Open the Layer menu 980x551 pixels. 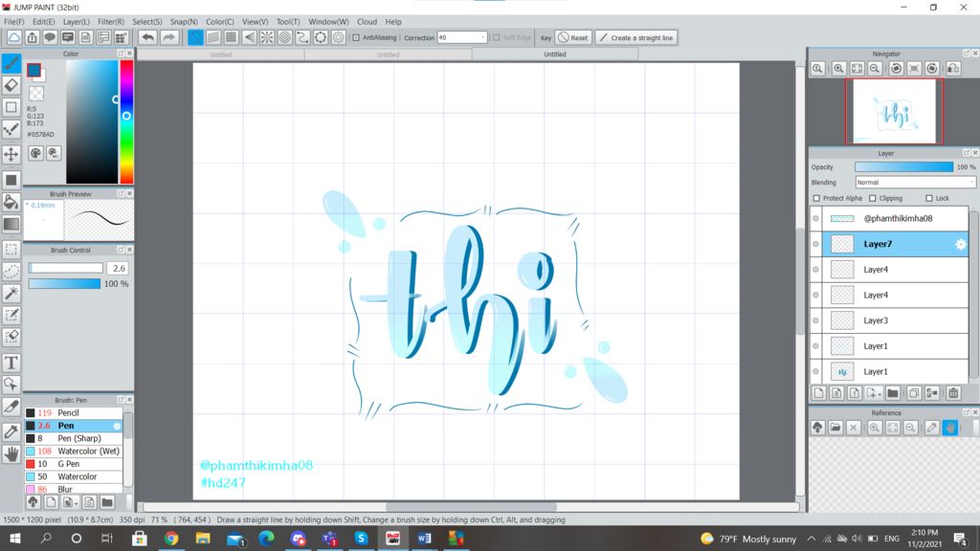(77, 21)
